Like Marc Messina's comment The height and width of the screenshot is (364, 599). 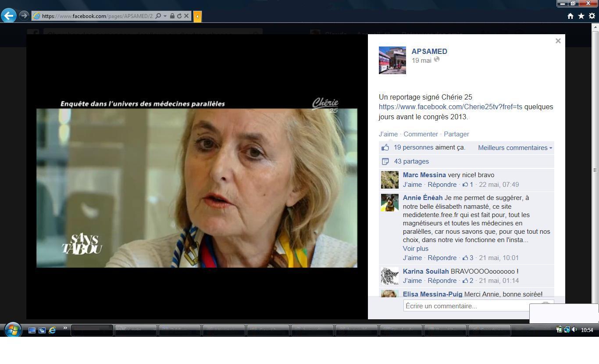click(412, 185)
